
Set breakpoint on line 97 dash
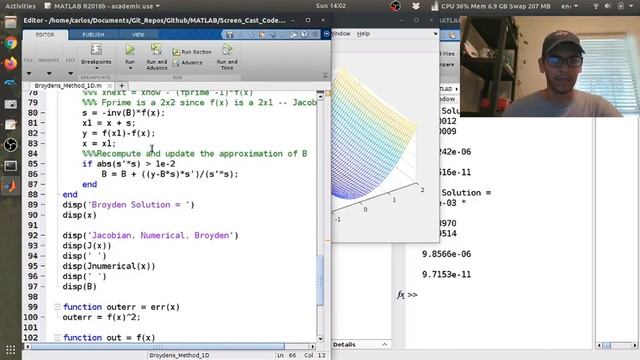coord(43,287)
